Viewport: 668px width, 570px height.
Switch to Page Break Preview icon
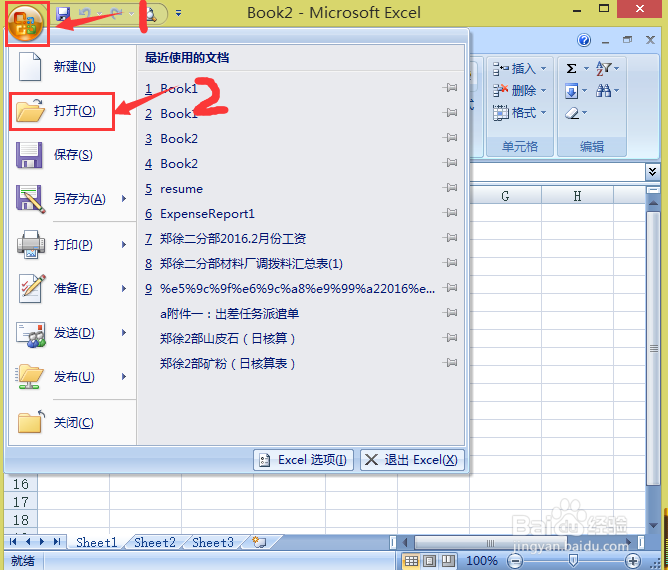point(447,561)
